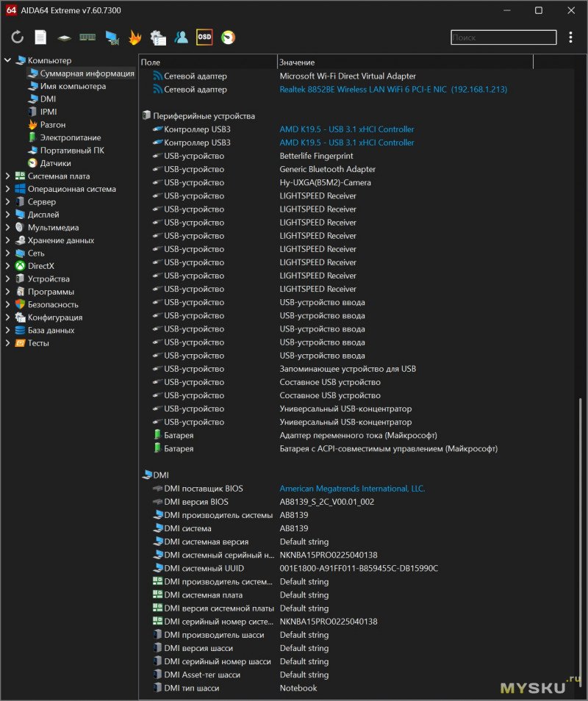Select the Generic Bluetooth Adapter row
Image resolution: width=588 pixels, height=701 pixels.
pyautogui.click(x=356, y=169)
